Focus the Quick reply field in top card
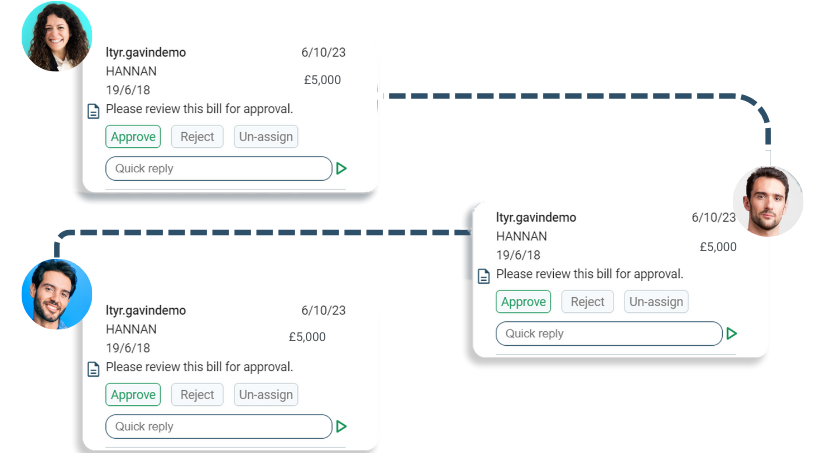 pos(218,169)
